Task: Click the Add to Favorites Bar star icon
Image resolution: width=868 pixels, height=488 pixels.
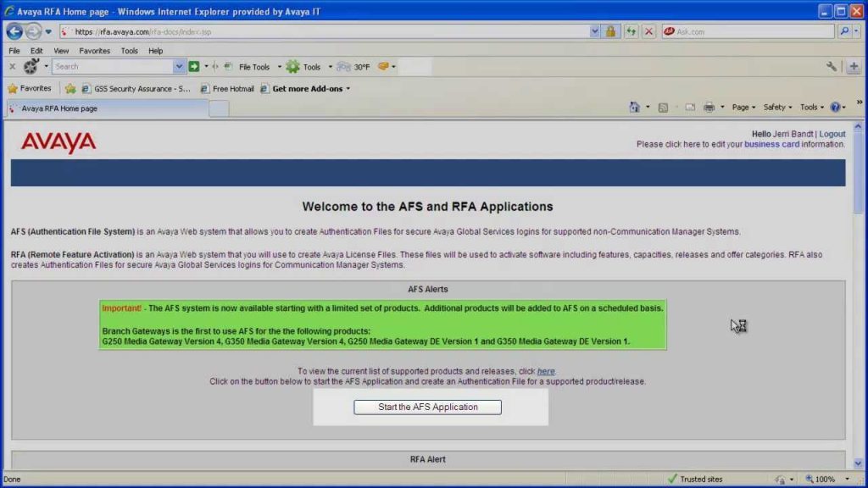Action: tap(70, 88)
